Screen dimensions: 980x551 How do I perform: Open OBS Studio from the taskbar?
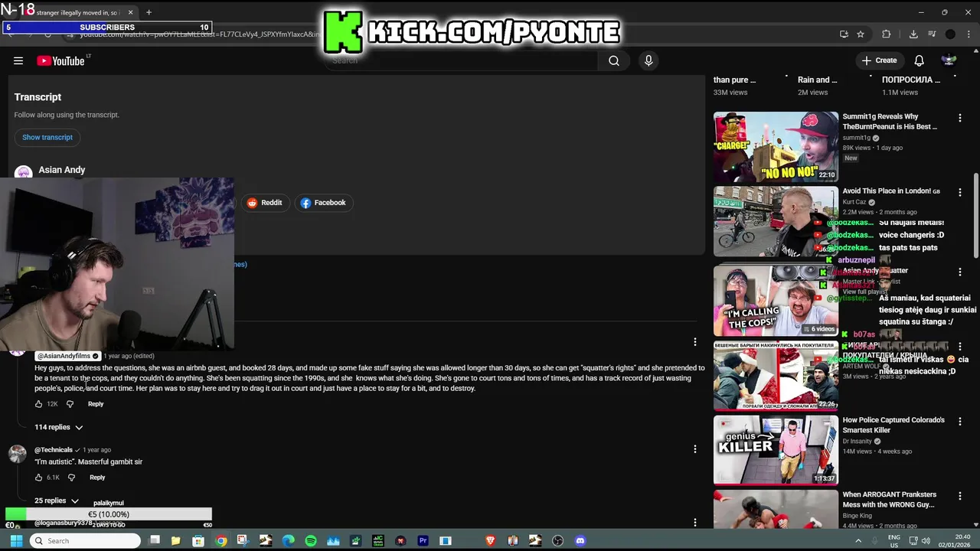point(557,540)
